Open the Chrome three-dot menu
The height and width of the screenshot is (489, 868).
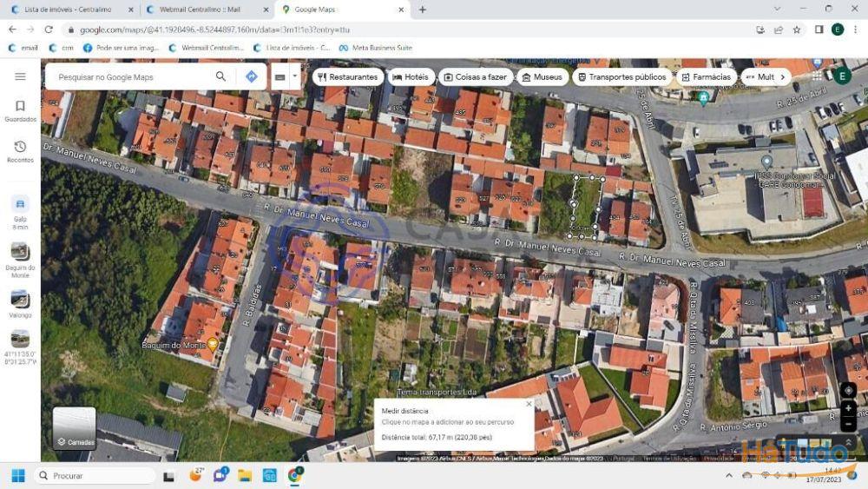point(856,30)
